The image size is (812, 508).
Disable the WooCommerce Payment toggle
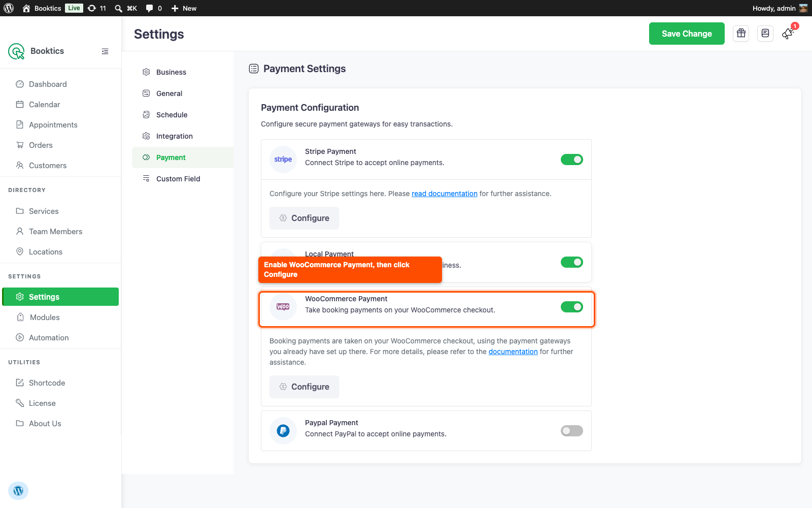(x=572, y=307)
